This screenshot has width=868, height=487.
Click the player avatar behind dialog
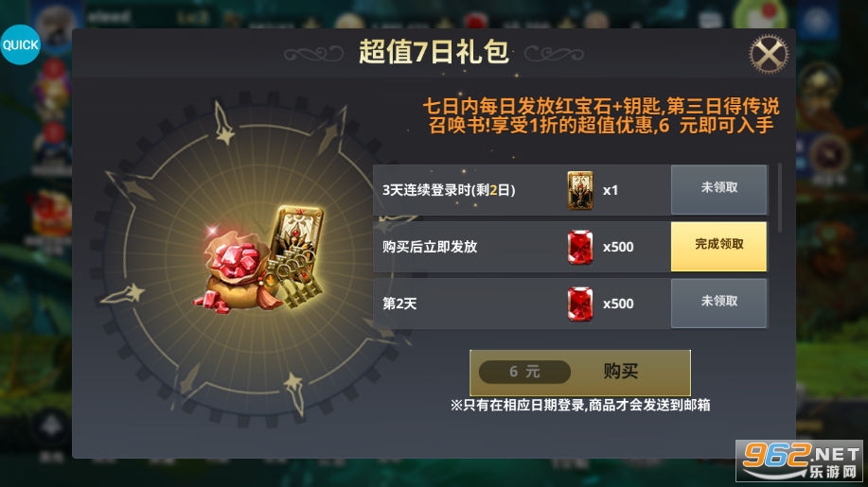(x=54, y=22)
